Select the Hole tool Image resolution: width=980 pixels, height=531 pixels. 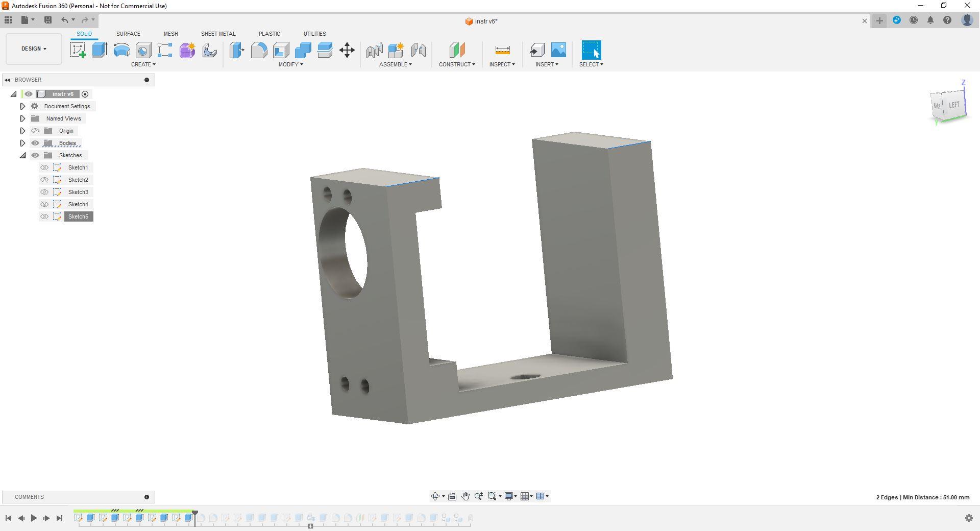click(x=143, y=50)
